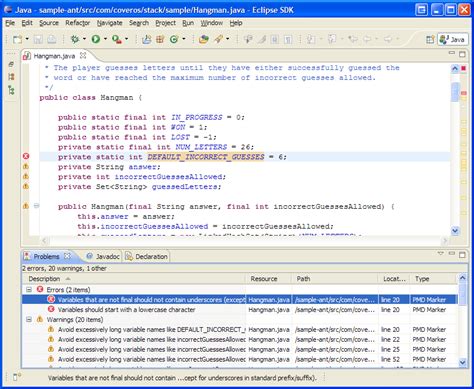474x389 pixels.
Task: Switch to the Problems tab
Action: coord(47,256)
